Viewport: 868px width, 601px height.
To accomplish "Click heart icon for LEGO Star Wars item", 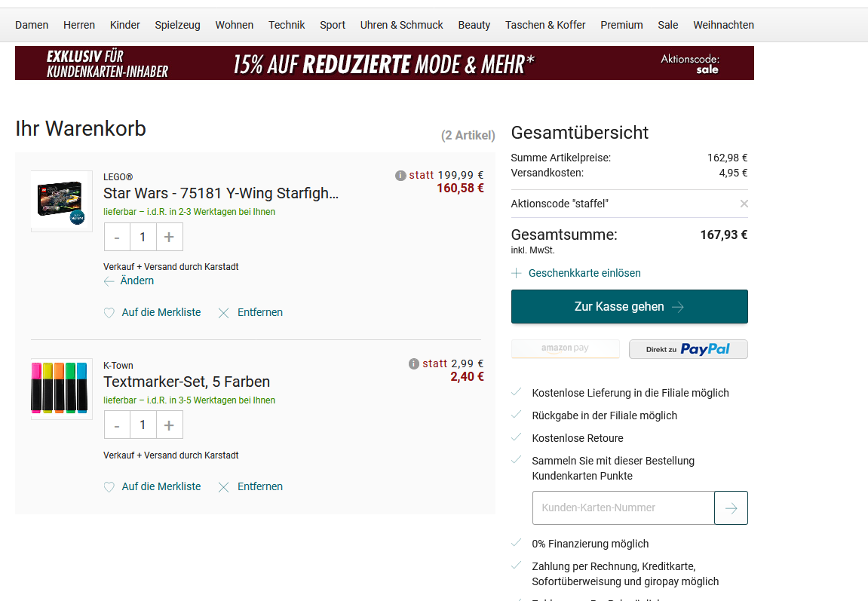I will (109, 313).
